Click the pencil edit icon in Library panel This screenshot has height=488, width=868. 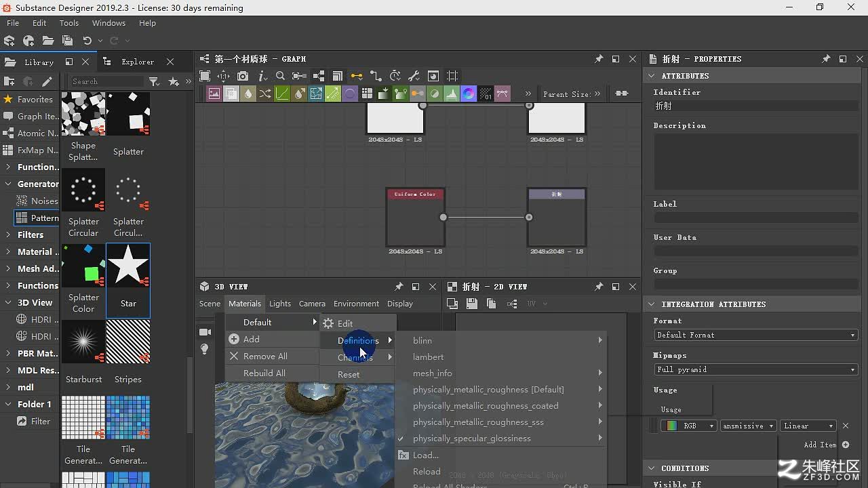(46, 81)
